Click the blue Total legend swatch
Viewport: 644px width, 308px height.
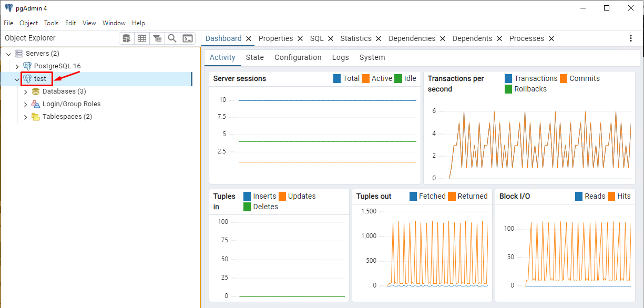337,78
